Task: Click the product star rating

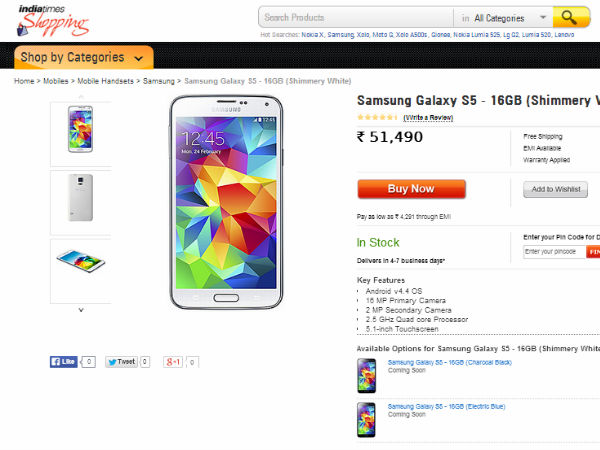Action: (x=377, y=117)
